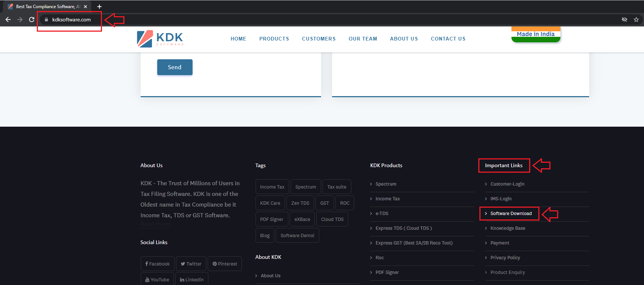This screenshot has height=285, width=644.
Task: Open the Twitter social link
Action: click(x=191, y=264)
